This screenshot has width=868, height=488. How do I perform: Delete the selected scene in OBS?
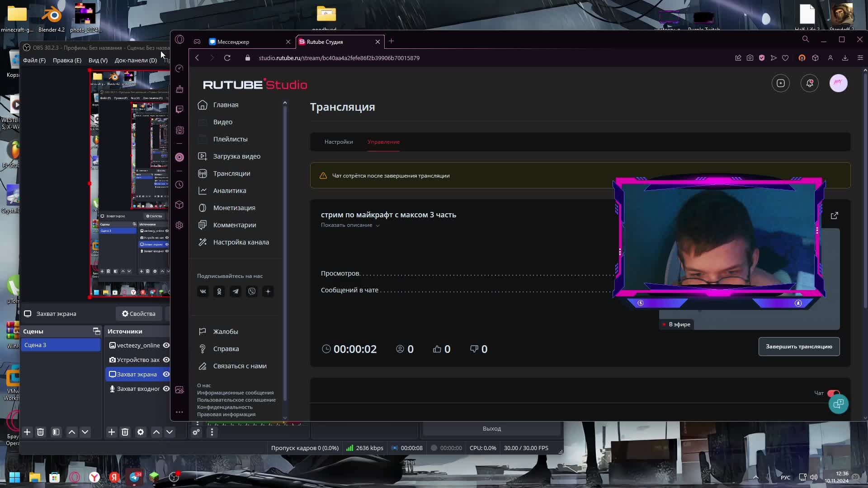click(x=40, y=432)
